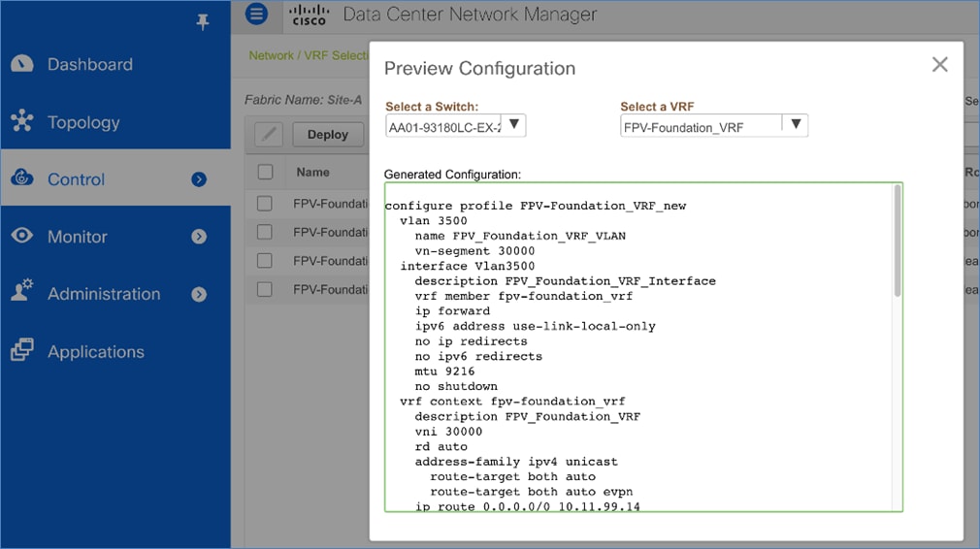Click 'route-target both auto evpn' line
The image size is (980, 549).
(532, 492)
